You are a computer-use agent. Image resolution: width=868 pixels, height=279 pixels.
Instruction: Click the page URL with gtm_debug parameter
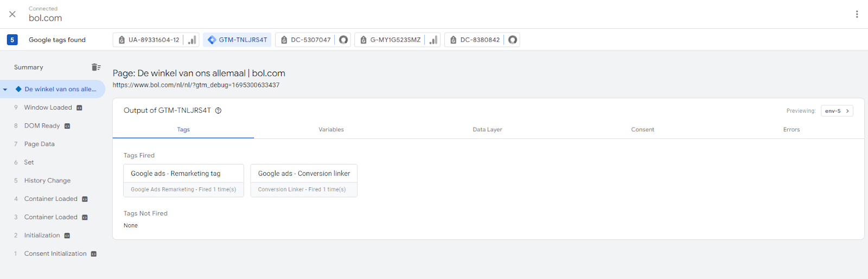(x=196, y=85)
